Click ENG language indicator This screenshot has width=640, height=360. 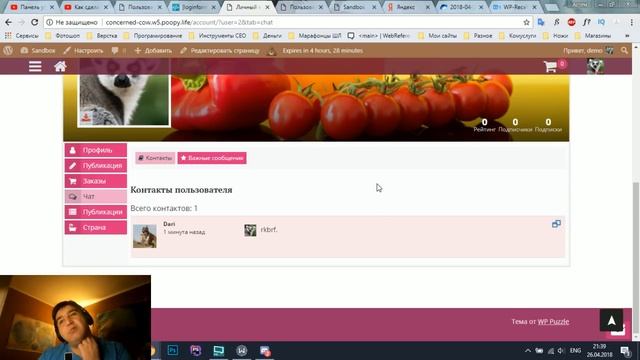tap(575, 351)
